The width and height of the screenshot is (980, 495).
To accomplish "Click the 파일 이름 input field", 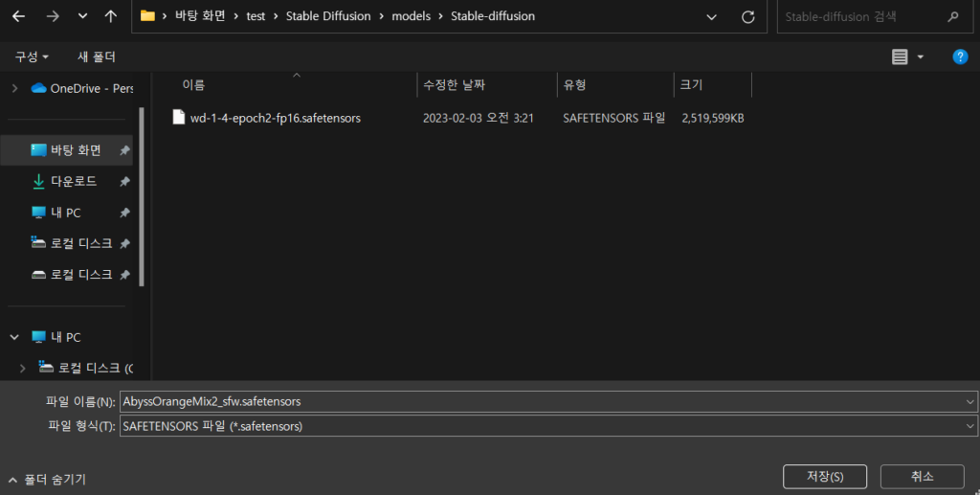I will coord(541,401).
